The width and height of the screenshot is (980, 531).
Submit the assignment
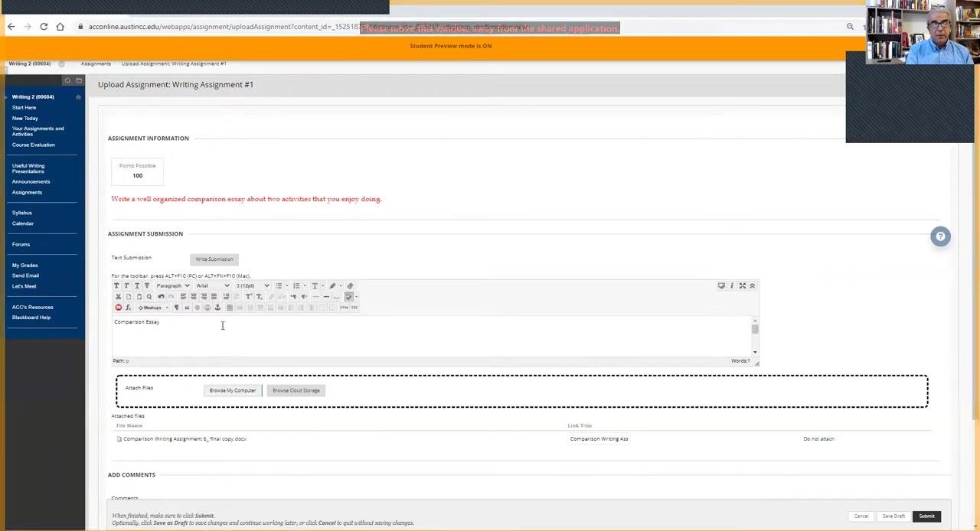926,516
